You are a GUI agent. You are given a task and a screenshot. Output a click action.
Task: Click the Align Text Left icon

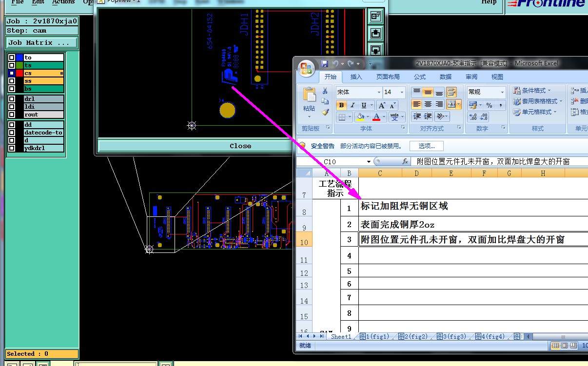(416, 104)
